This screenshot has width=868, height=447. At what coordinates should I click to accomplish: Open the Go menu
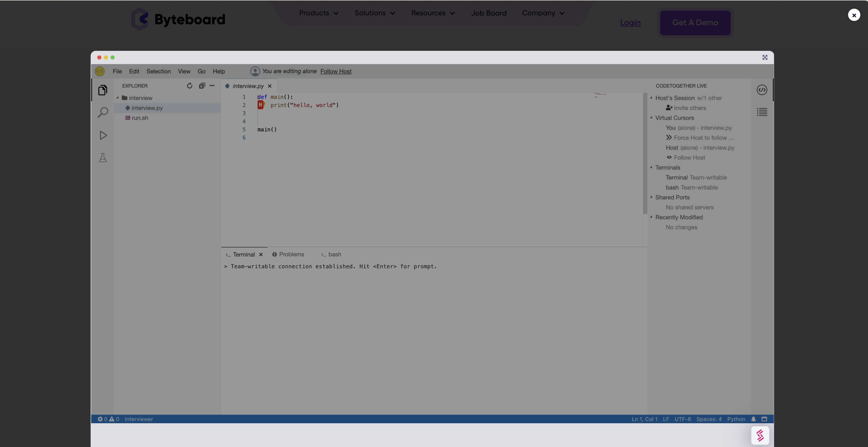pos(201,71)
